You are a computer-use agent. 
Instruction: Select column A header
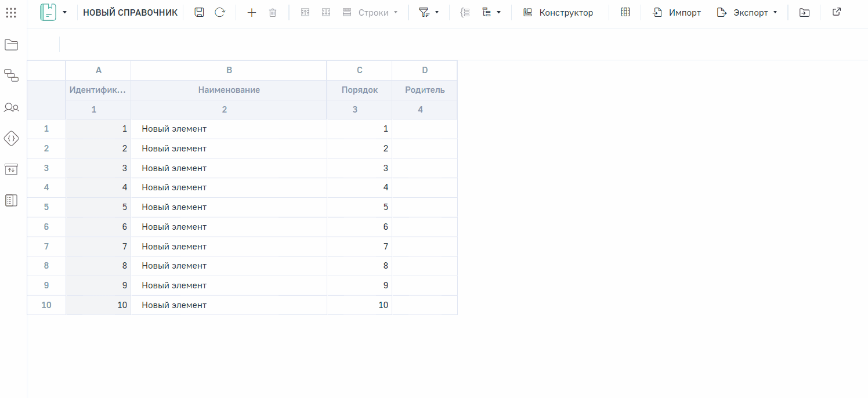99,70
